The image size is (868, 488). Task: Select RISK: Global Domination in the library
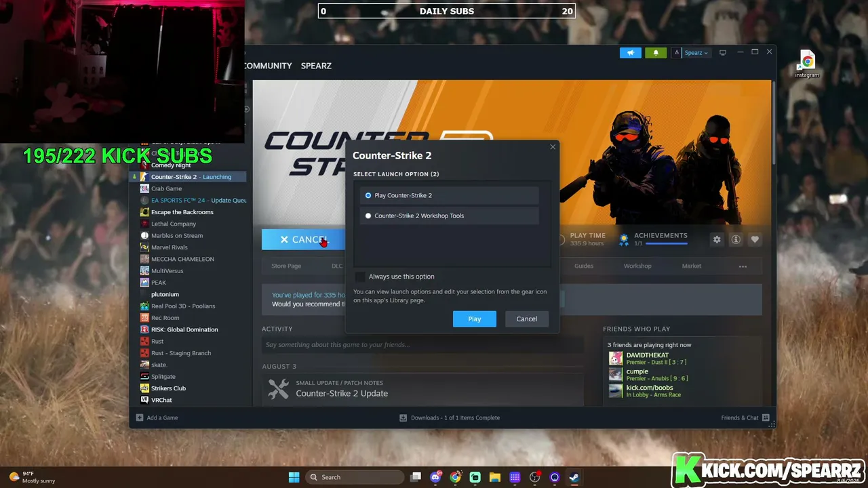click(x=184, y=329)
